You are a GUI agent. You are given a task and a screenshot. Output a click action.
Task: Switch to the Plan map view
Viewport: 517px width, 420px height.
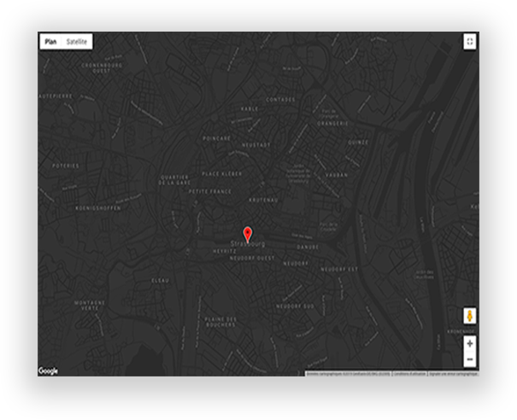pos(50,42)
